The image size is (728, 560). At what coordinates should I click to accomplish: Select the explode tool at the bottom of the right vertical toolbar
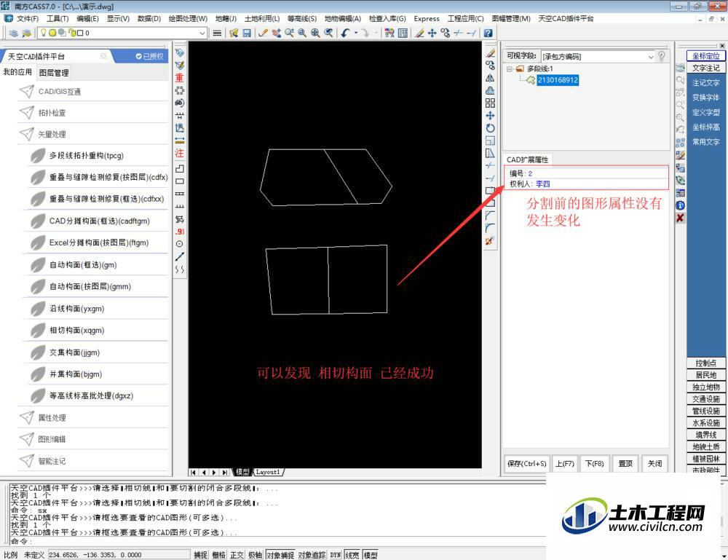(x=489, y=240)
